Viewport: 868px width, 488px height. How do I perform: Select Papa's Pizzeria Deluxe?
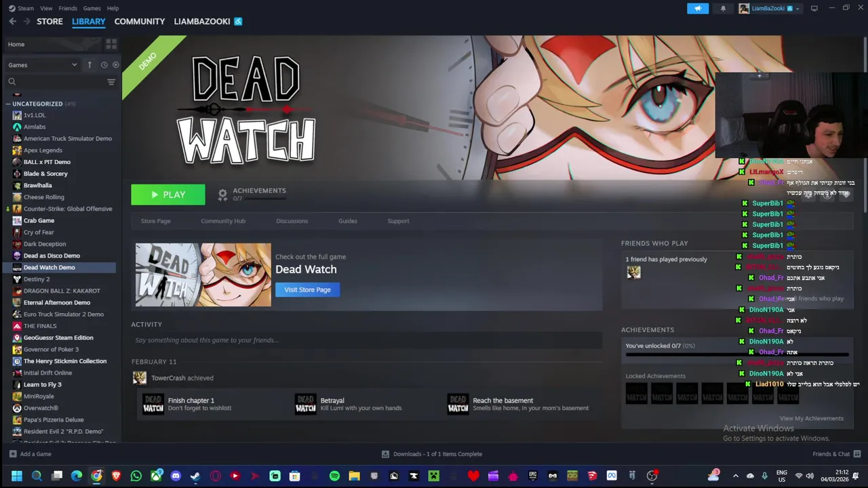click(54, 420)
